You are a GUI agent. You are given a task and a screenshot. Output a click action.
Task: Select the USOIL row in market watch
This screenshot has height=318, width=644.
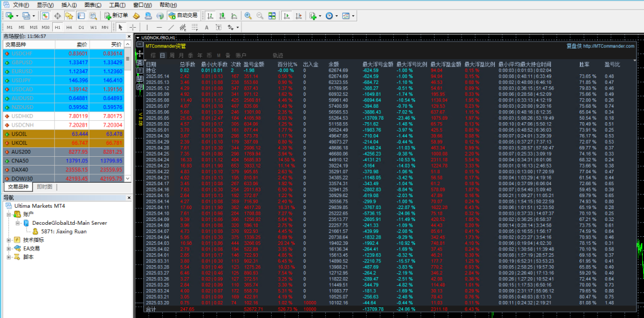pos(64,134)
